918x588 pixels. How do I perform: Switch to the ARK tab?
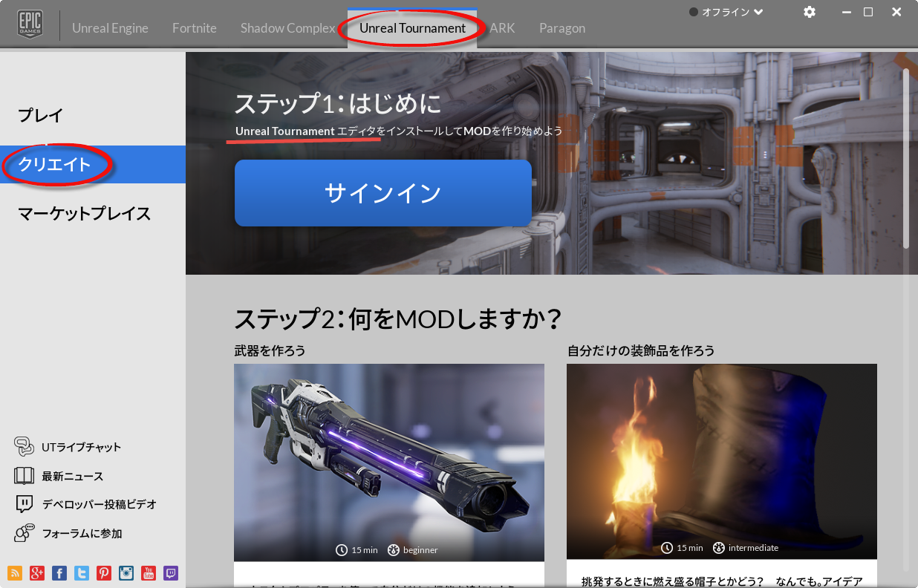[x=502, y=28]
